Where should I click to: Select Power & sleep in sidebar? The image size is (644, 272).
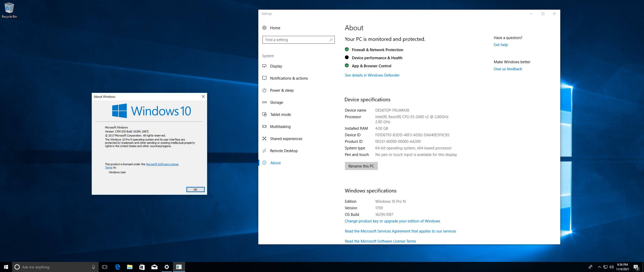coord(282,90)
